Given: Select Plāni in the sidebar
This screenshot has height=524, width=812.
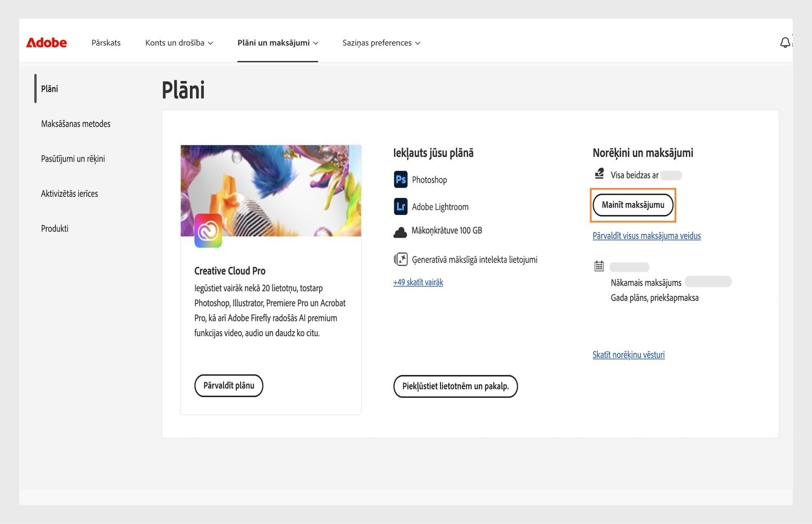Looking at the screenshot, I should click(x=50, y=89).
